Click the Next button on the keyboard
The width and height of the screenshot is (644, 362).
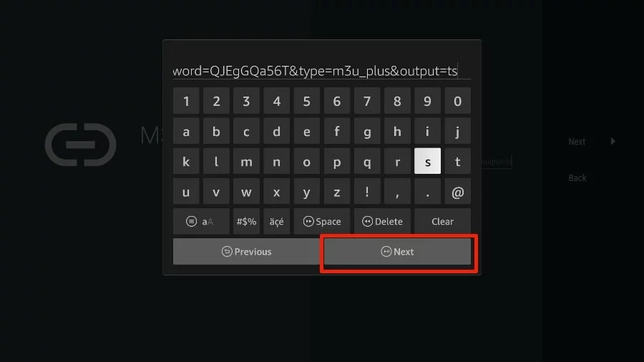397,252
